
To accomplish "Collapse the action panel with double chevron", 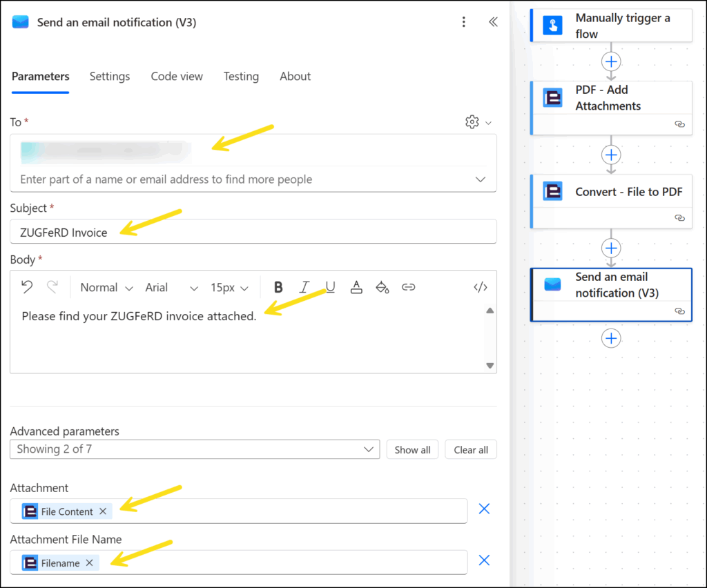I will point(493,22).
